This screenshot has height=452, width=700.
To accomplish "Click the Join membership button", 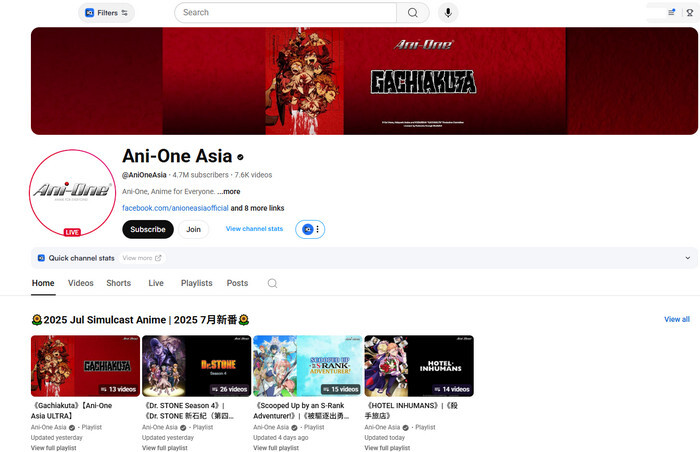I will (193, 229).
